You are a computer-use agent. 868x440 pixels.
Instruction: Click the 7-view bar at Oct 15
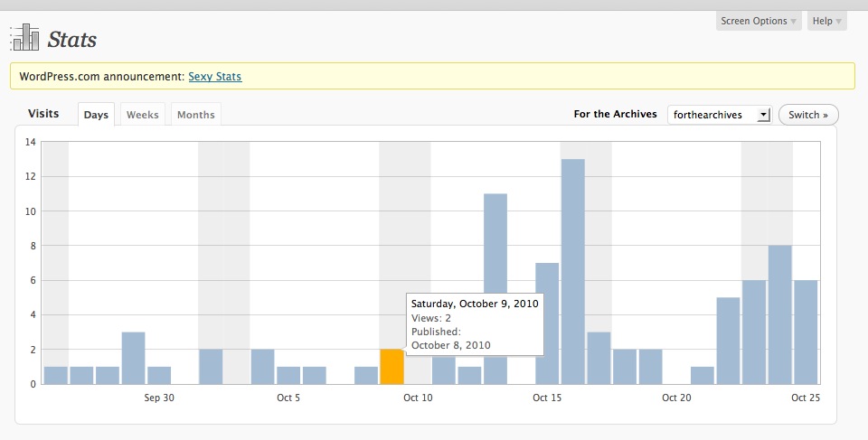547,323
